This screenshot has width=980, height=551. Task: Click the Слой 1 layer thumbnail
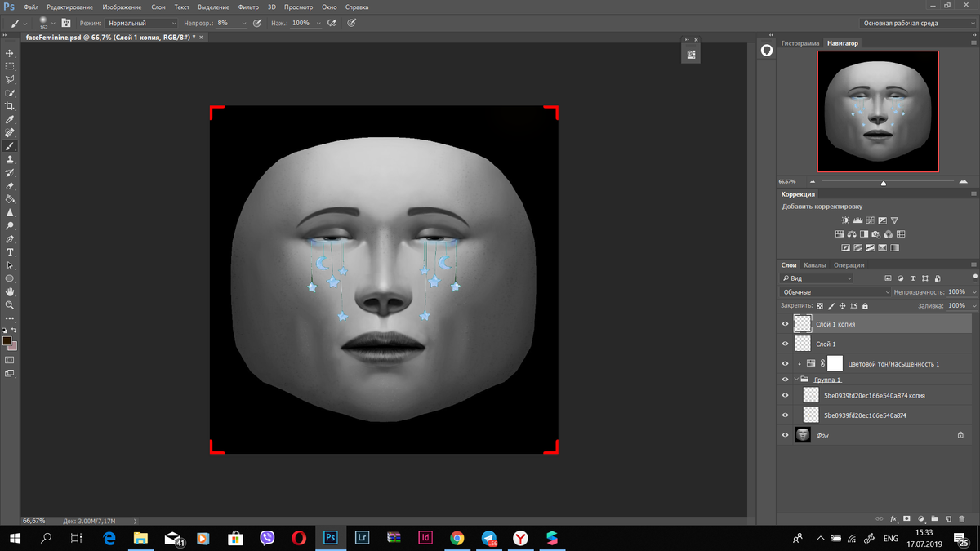pyautogui.click(x=803, y=344)
